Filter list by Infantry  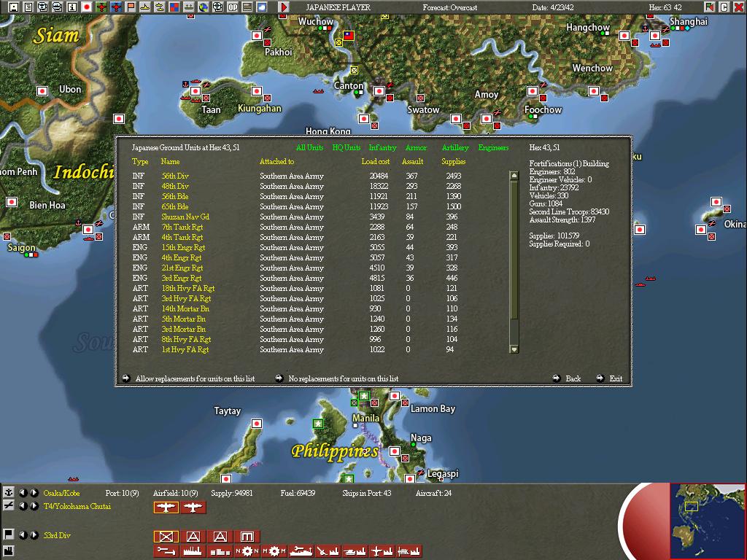coord(382,147)
